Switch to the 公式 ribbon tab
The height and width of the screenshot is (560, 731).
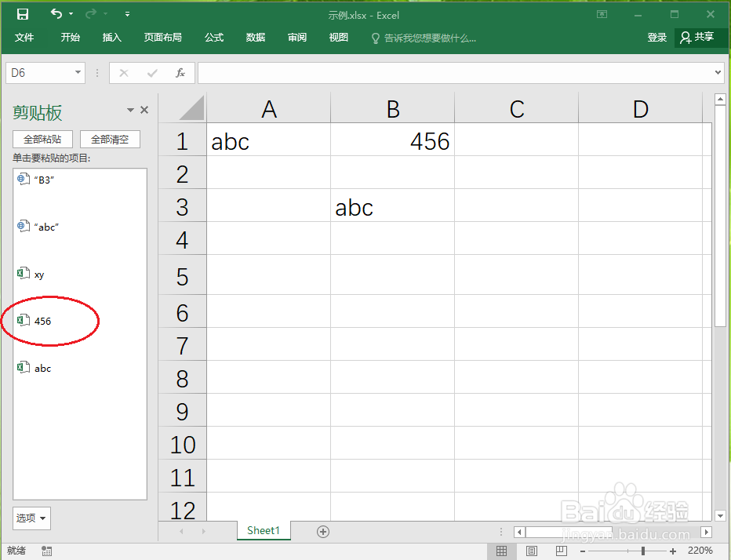[213, 37]
